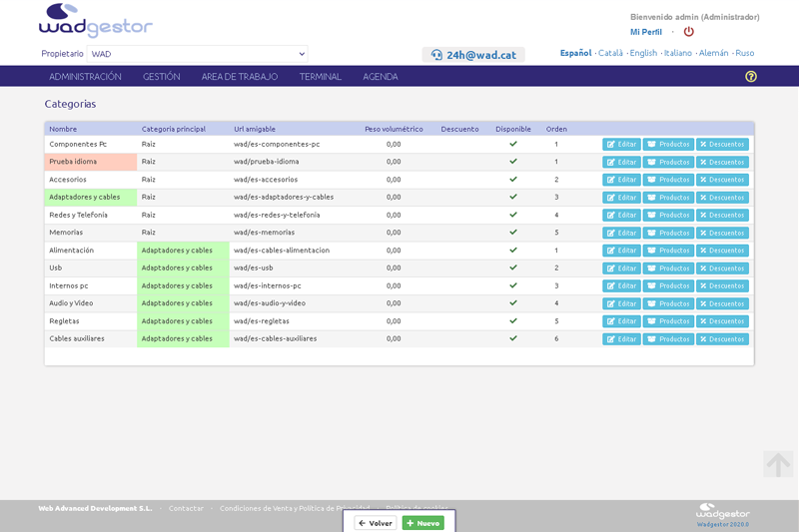Click the 'wad/es-memorias' url cell
The width and height of the screenshot is (799, 532).
pyautogui.click(x=264, y=233)
